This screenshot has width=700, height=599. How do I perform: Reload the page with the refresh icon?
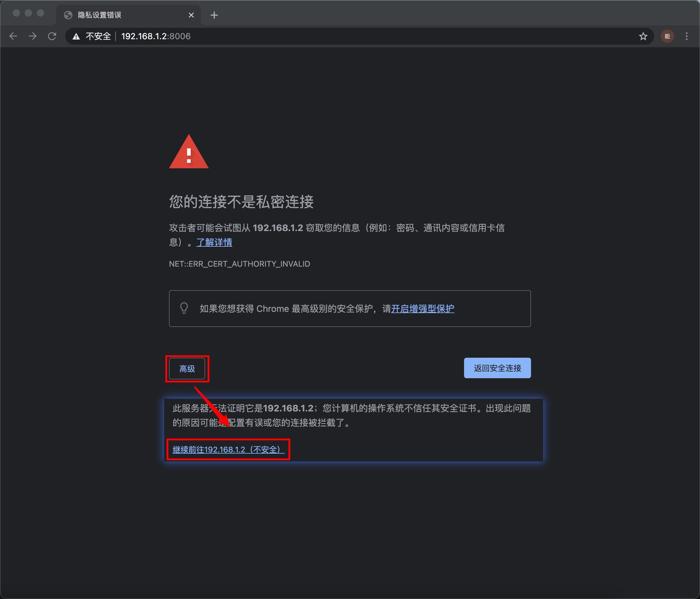point(52,36)
